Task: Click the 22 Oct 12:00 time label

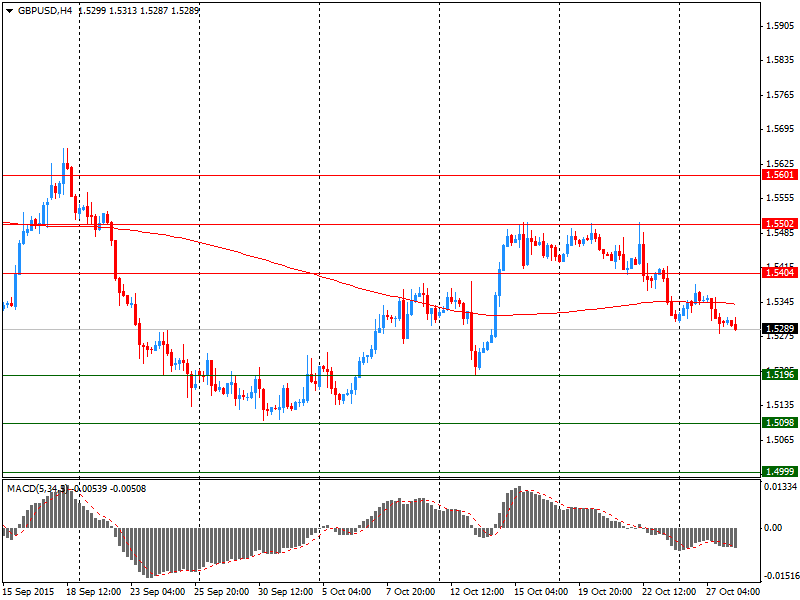Action: [x=669, y=592]
